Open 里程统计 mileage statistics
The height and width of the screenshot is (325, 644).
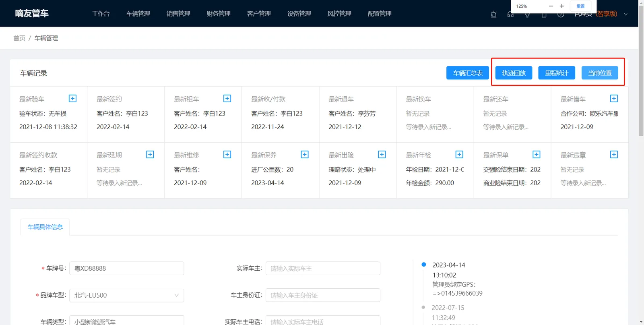click(x=557, y=73)
